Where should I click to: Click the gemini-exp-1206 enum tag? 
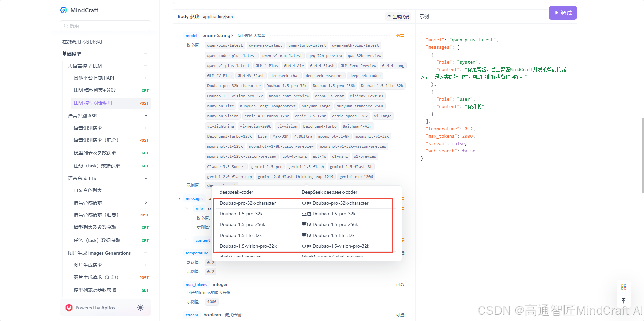click(356, 177)
